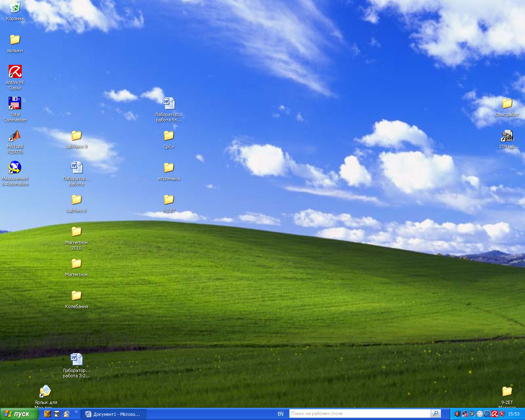525x420 pixels.
Task: Click first Quick Launch icon beside пуск
Action: (48, 414)
